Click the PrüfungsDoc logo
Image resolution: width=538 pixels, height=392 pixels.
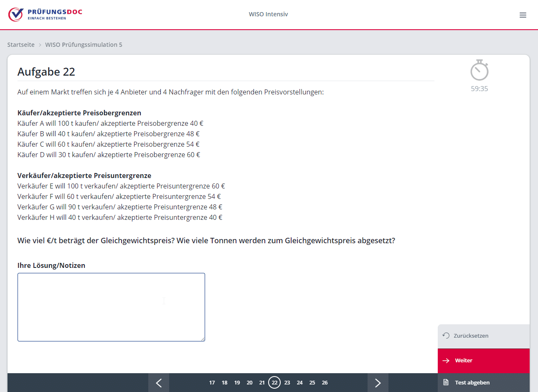pyautogui.click(x=45, y=14)
